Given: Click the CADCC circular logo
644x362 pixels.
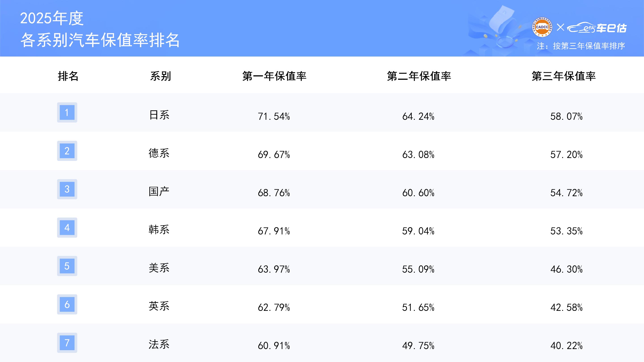Looking at the screenshot, I should tap(542, 27).
